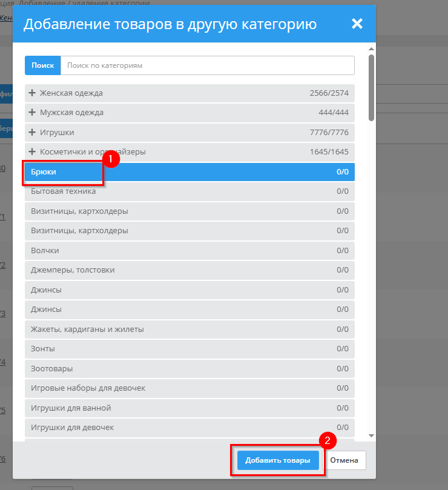Click the Поиск button
This screenshot has width=448, height=490.
point(42,65)
